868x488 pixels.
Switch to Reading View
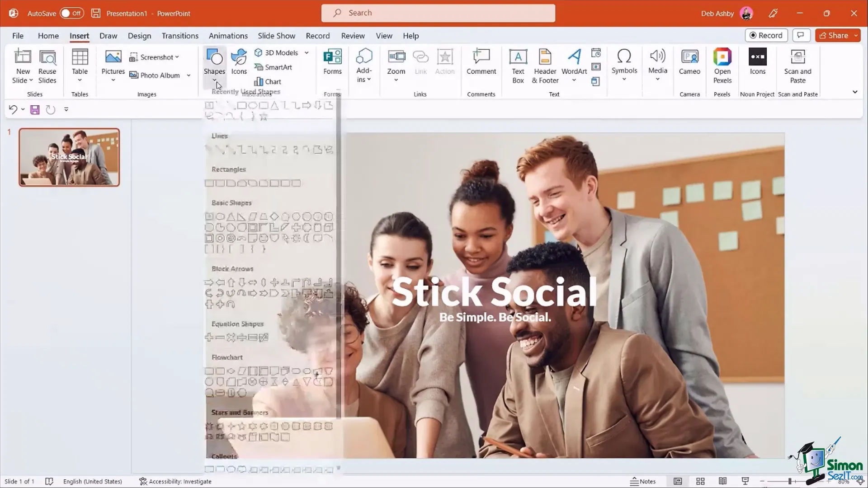[722, 481]
